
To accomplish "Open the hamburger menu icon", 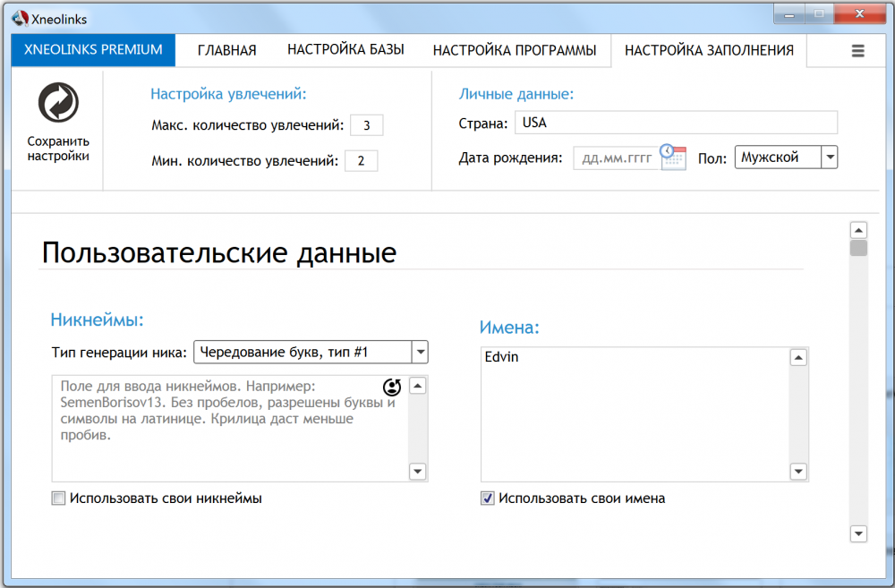I will pos(858,51).
